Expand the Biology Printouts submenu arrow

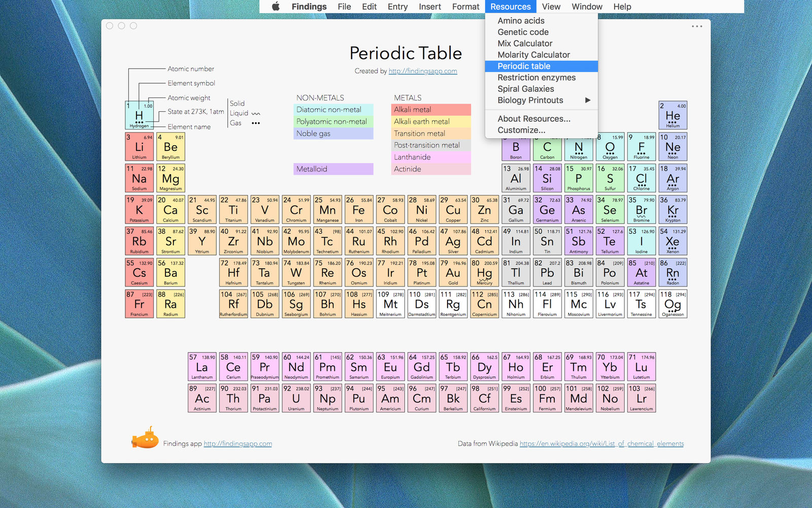pos(588,100)
